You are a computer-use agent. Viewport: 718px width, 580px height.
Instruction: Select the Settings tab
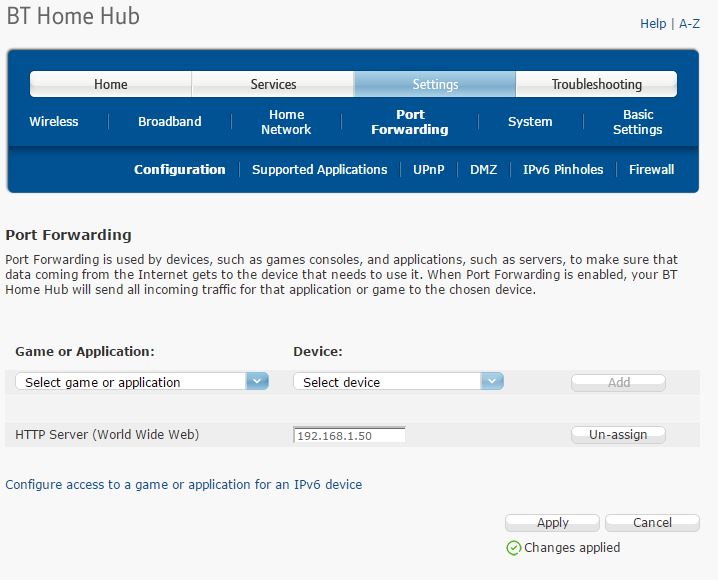coord(435,84)
